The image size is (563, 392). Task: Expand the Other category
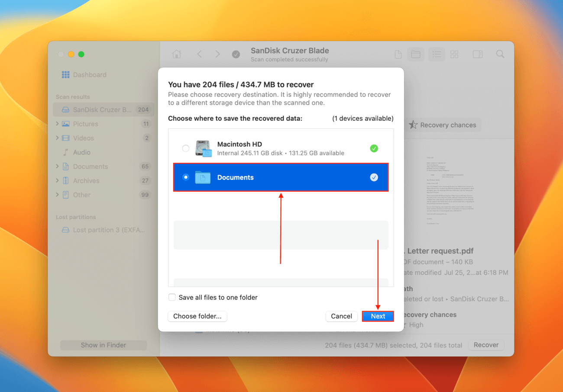57,195
